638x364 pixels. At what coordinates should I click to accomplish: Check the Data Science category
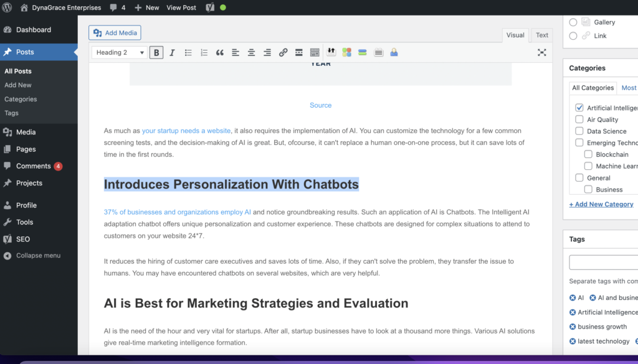(579, 131)
